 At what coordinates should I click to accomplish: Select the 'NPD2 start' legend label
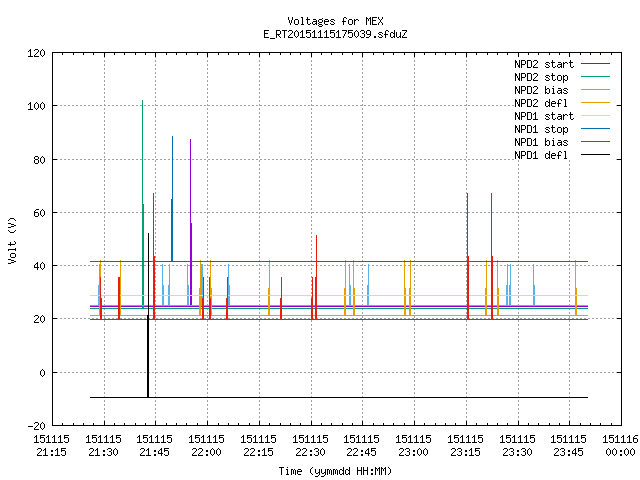[544, 64]
